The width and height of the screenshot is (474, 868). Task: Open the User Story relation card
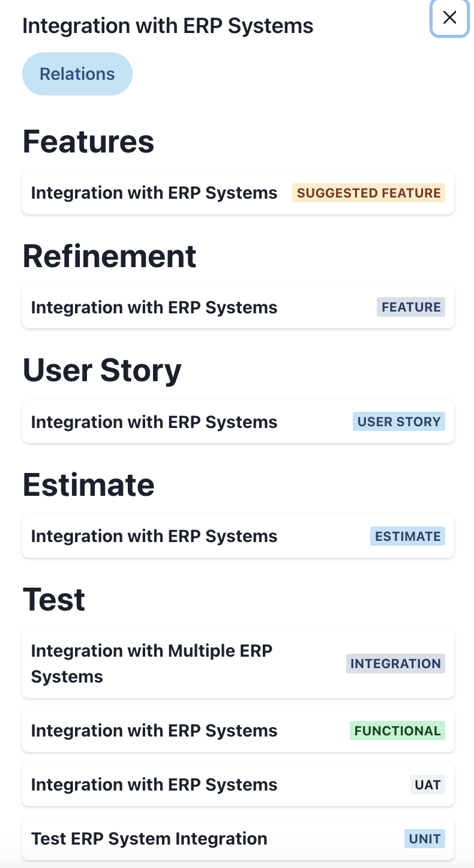[x=154, y=422]
